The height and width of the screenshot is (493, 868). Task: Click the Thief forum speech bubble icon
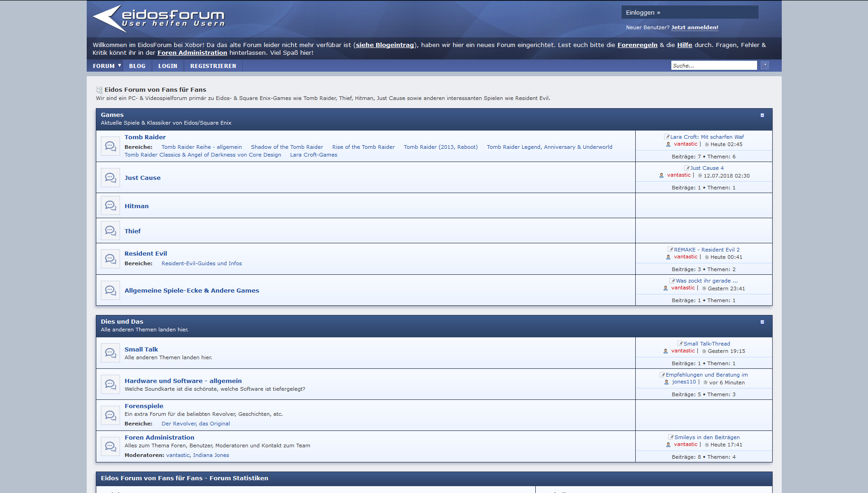pos(110,231)
